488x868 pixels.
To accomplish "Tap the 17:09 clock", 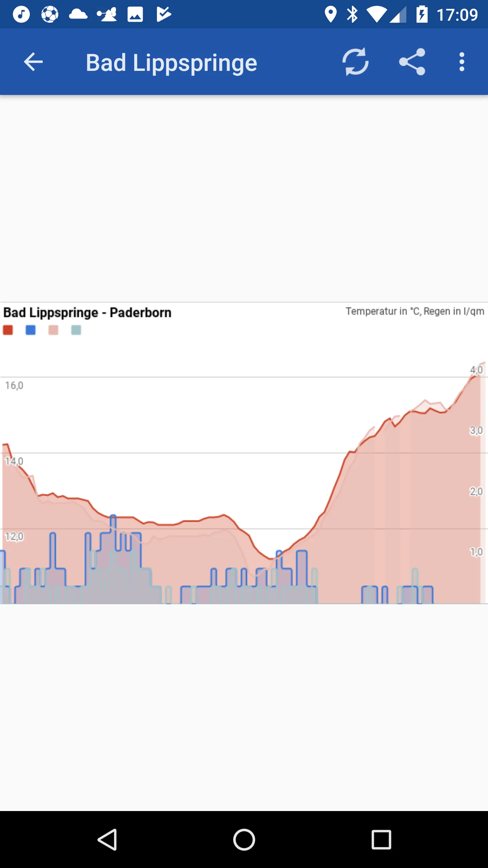I will point(457,15).
